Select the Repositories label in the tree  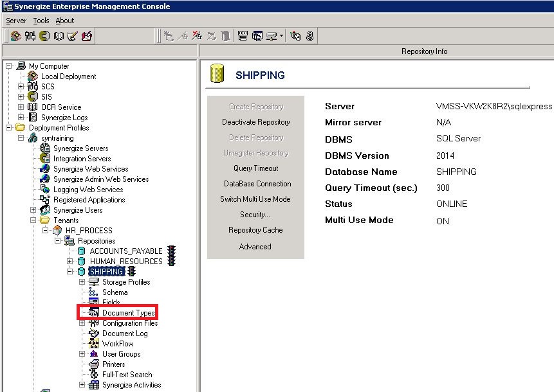pos(97,240)
